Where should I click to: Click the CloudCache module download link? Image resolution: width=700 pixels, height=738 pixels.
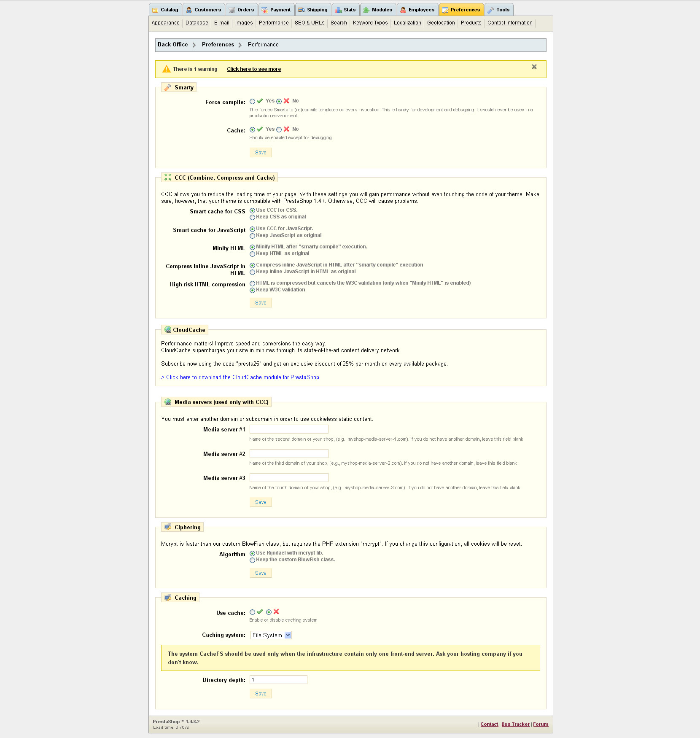(240, 377)
